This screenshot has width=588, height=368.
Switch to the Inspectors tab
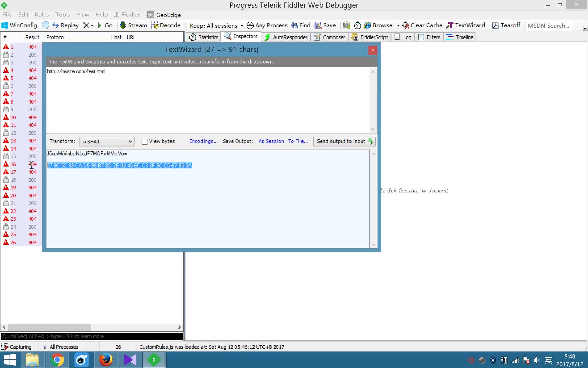click(241, 36)
